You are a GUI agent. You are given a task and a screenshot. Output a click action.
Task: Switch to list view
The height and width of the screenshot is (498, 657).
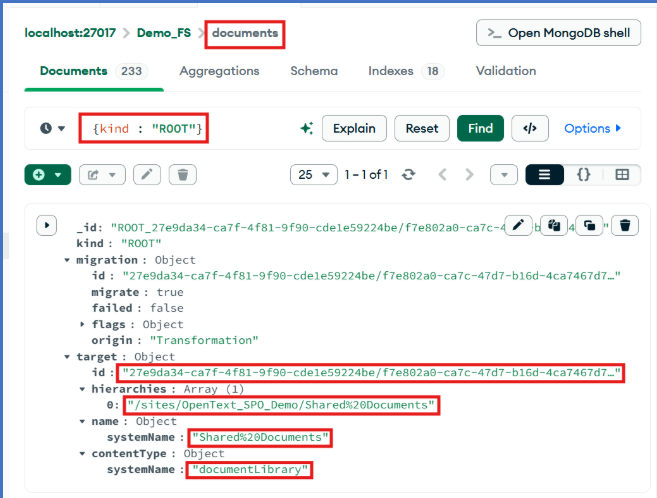pos(544,175)
